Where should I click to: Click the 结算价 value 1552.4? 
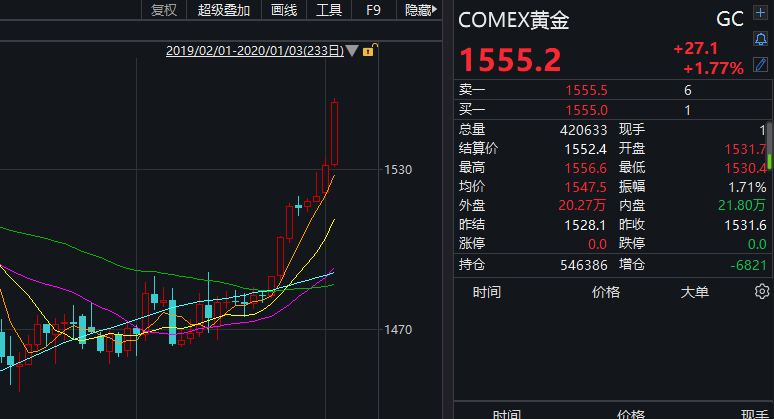tap(585, 149)
